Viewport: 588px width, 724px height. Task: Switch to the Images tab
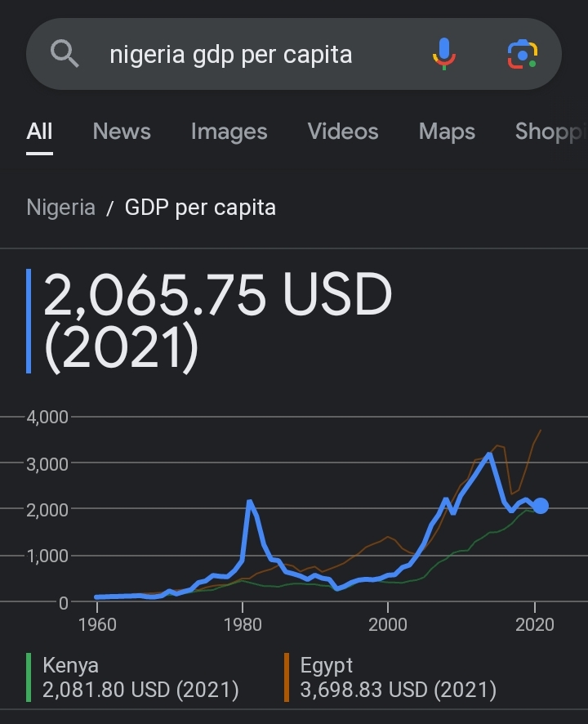click(x=229, y=132)
